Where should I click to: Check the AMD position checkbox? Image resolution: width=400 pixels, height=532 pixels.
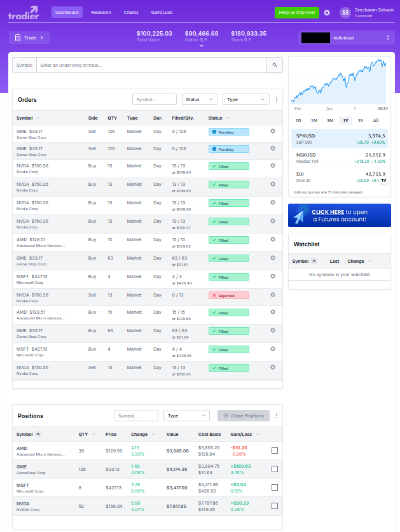275,451
